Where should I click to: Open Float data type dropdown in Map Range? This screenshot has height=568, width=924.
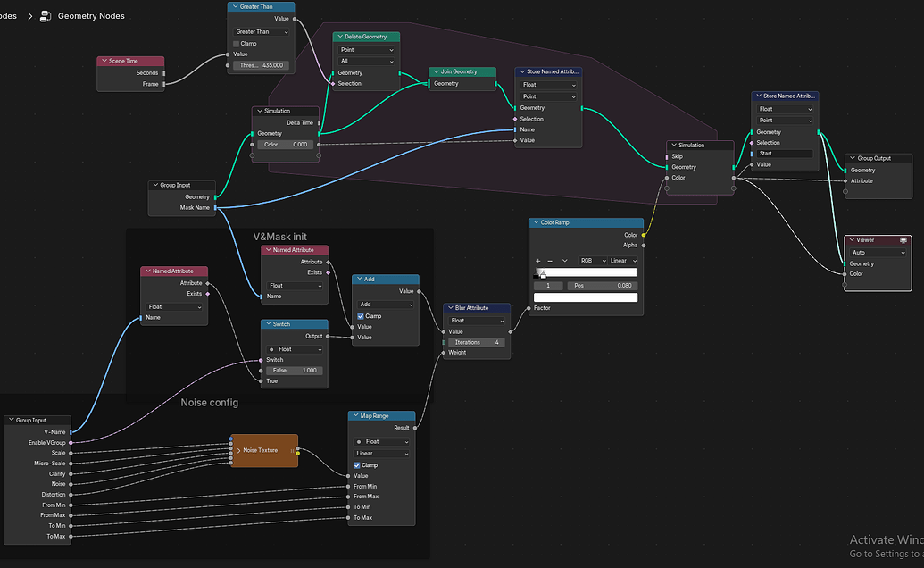coord(381,442)
